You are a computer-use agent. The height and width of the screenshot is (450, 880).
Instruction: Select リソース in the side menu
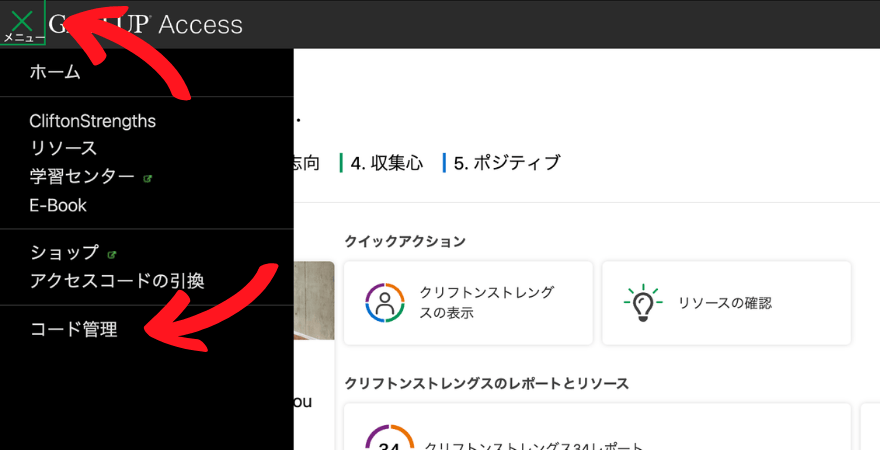tap(63, 149)
